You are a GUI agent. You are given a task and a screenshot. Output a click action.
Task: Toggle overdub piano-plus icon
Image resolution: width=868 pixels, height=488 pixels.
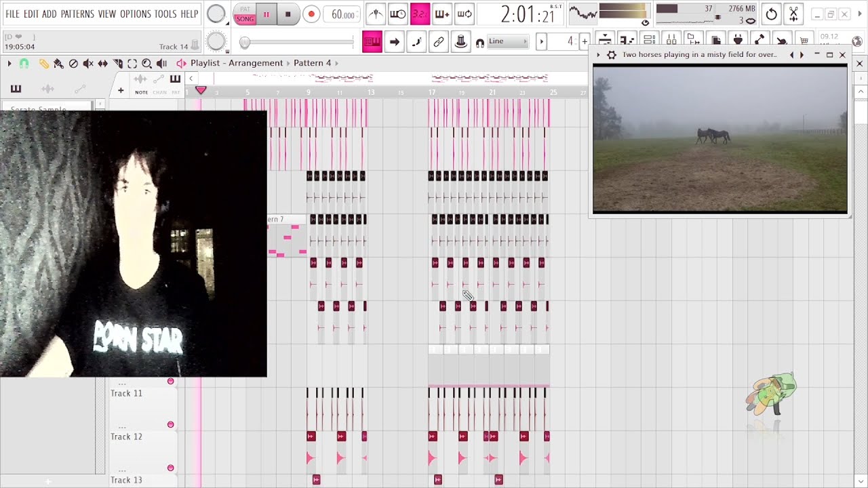click(442, 14)
